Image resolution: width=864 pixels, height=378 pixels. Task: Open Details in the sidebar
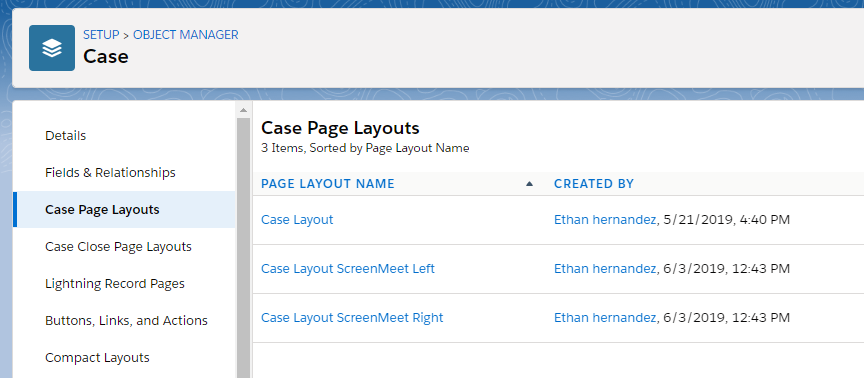tap(66, 136)
